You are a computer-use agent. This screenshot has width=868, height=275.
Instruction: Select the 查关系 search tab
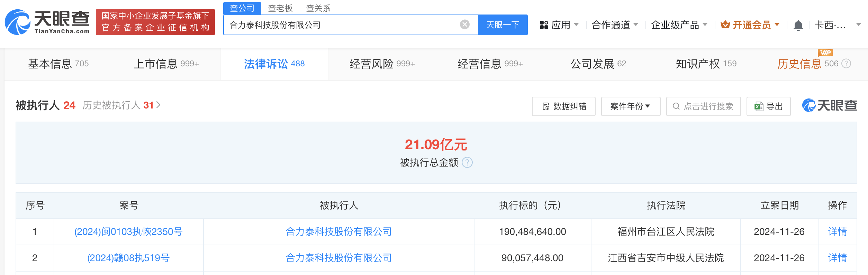point(318,8)
